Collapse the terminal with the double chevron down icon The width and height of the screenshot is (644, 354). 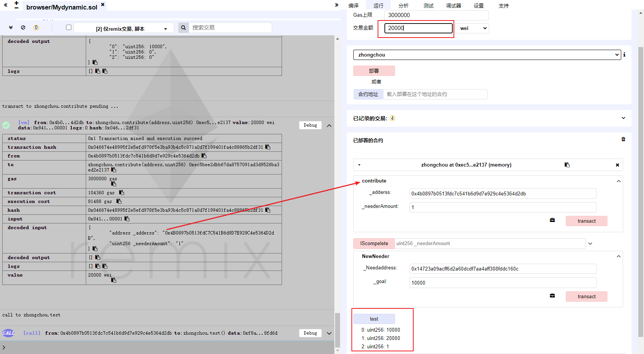11,27
